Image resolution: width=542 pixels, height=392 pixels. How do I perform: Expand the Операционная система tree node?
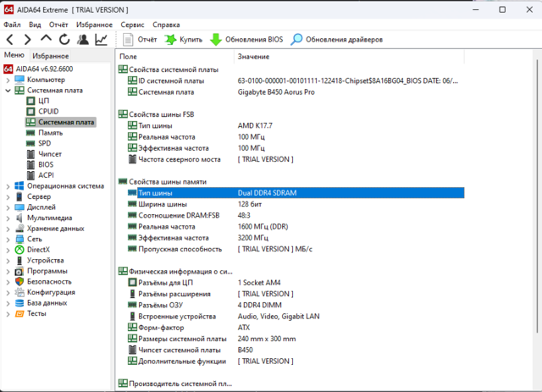[x=8, y=185]
